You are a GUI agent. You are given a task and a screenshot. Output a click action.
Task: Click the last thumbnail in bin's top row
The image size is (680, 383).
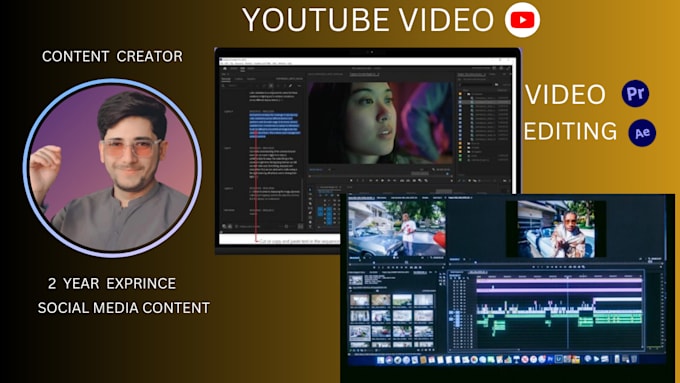(424, 300)
